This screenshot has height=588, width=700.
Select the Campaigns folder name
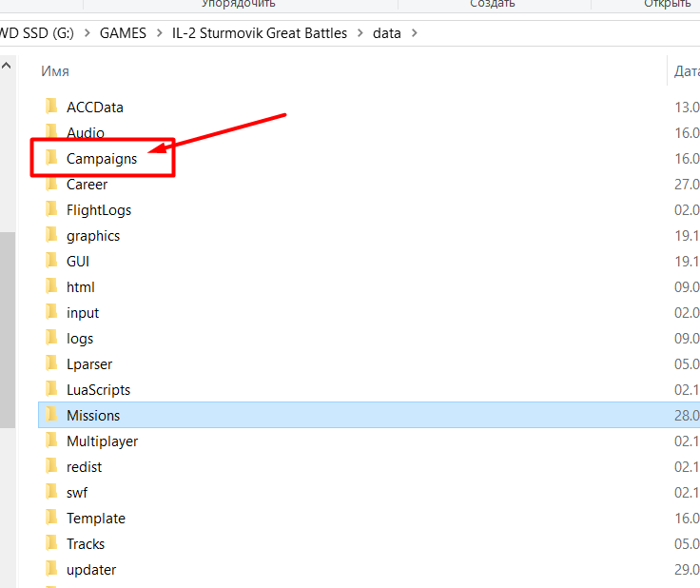tap(102, 159)
